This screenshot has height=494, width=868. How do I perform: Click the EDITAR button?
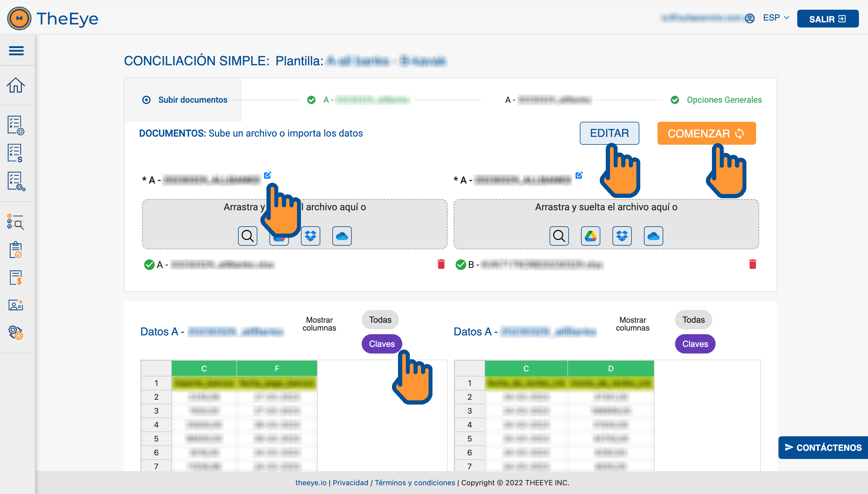(609, 133)
